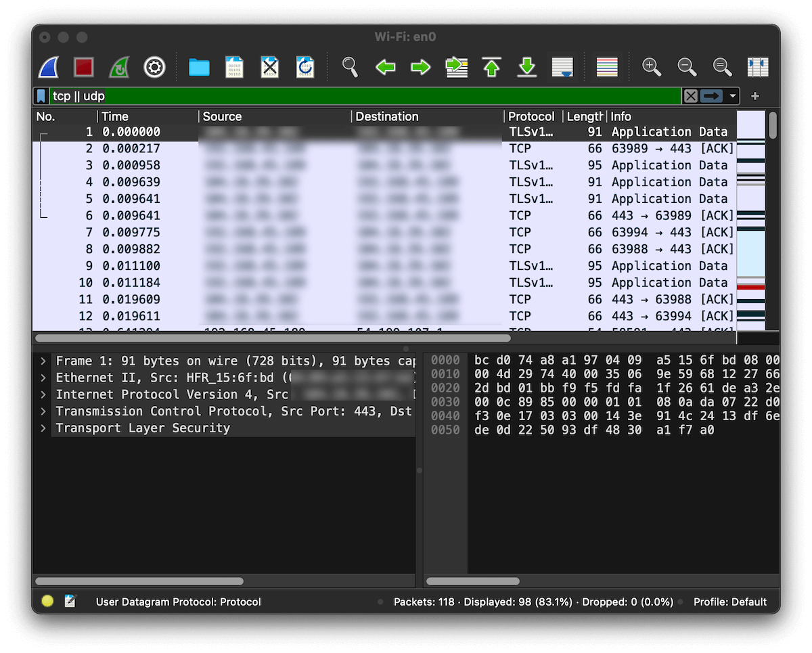Sort by Time column

tap(148, 116)
